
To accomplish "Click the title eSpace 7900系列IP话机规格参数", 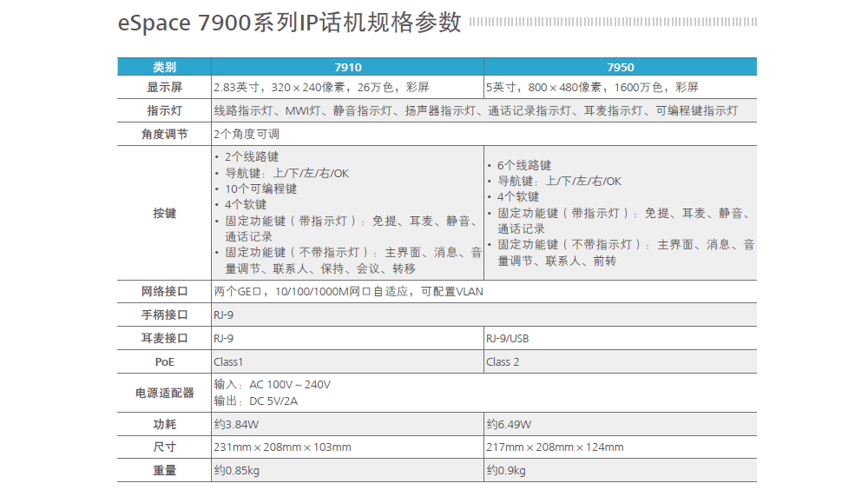I will pos(290,23).
